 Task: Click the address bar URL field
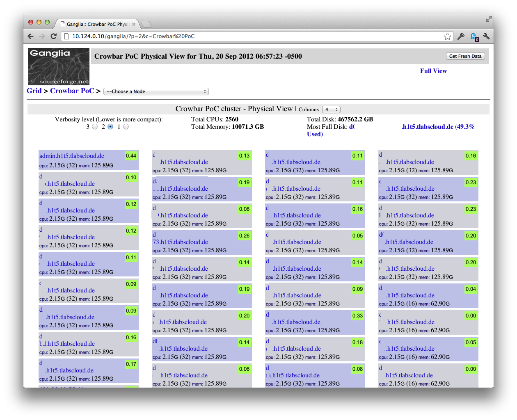point(256,37)
